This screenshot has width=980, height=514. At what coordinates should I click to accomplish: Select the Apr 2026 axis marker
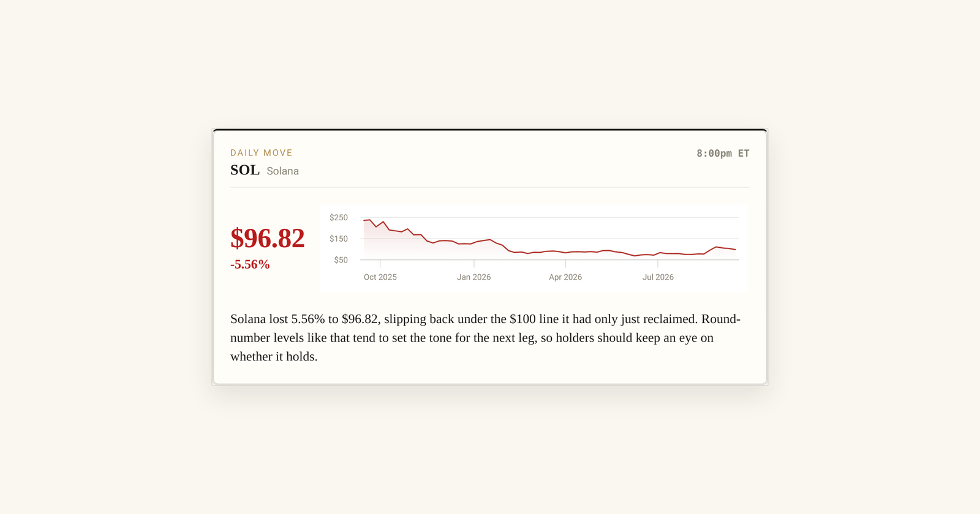pos(565,277)
